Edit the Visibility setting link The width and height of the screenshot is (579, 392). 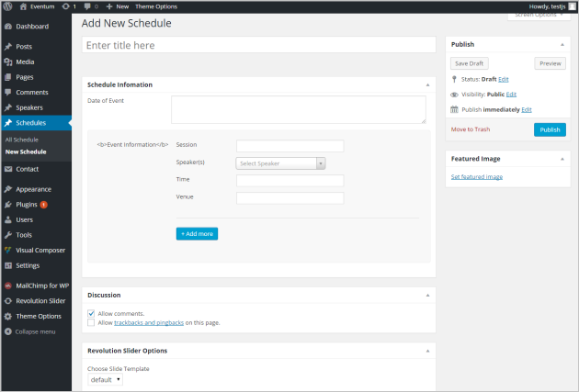coord(511,95)
